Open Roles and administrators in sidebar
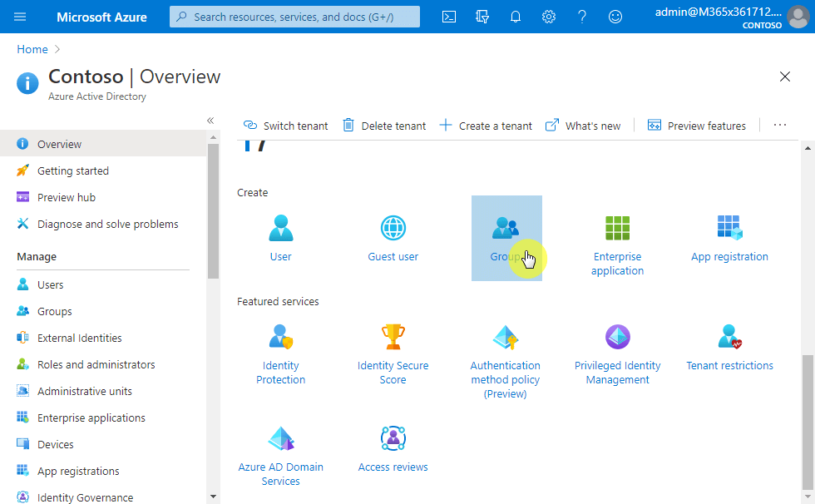 [103, 365]
